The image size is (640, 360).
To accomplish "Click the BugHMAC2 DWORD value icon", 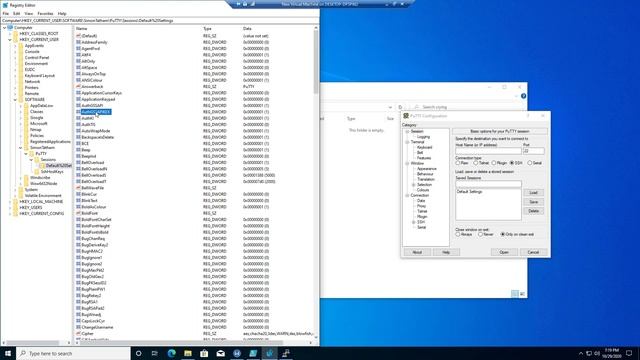I will (x=78, y=251).
